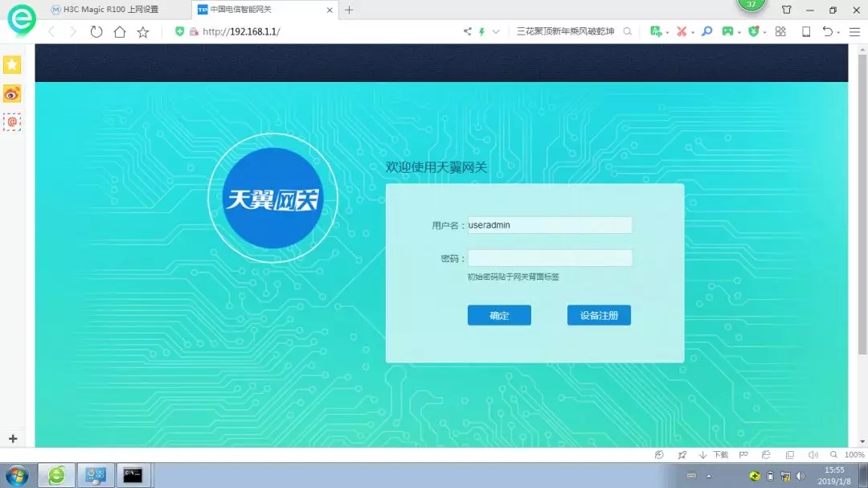Image resolution: width=868 pixels, height=488 pixels.
Task: Click the 设备注册 button
Action: (x=599, y=315)
